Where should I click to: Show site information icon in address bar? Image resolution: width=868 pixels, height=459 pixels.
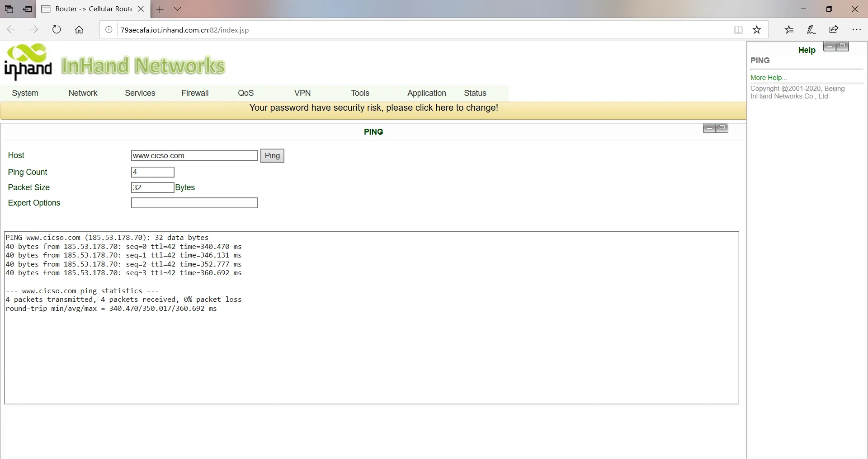108,30
